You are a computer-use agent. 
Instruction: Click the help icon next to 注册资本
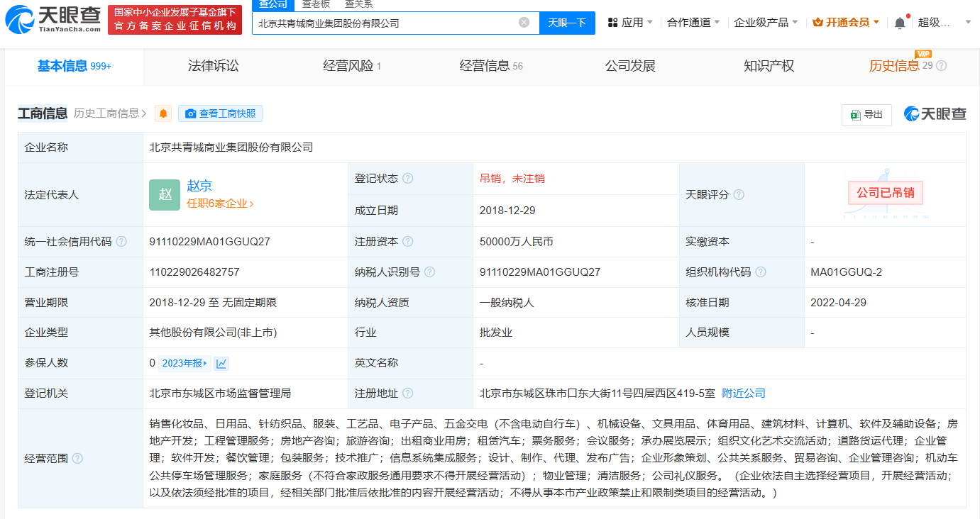point(407,242)
